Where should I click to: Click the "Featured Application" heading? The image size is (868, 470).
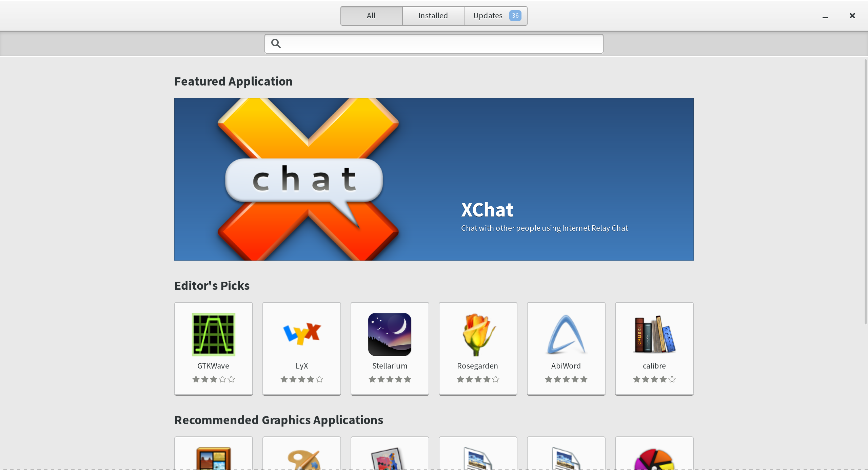click(x=233, y=81)
